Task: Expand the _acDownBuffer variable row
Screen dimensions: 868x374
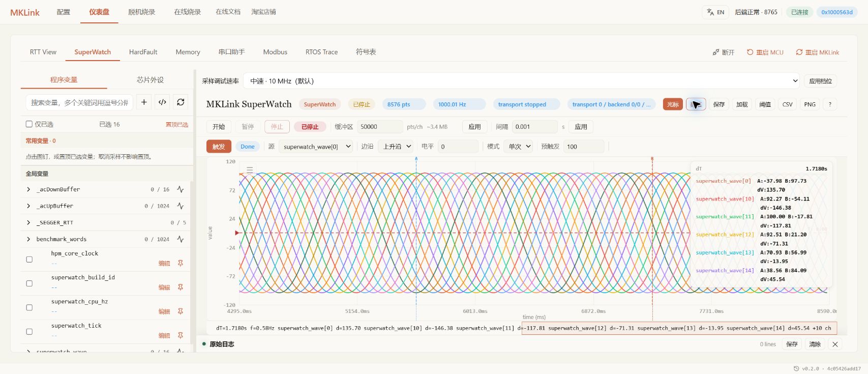Action: (x=28, y=189)
